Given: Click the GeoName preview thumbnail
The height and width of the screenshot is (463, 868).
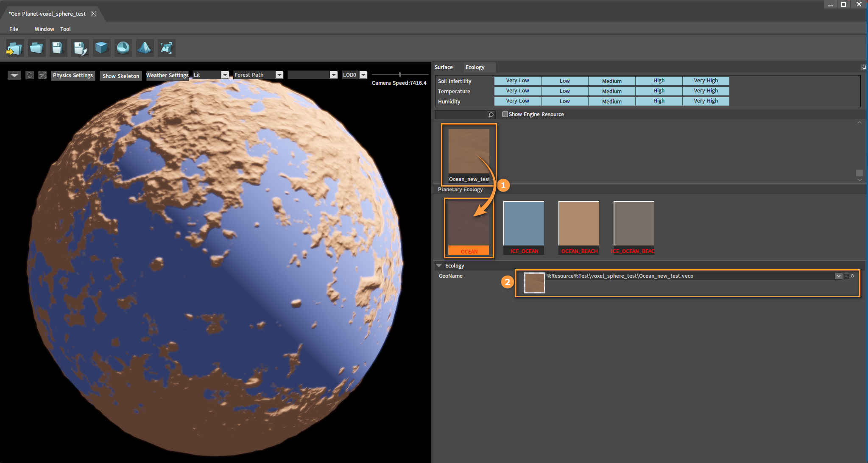Looking at the screenshot, I should pyautogui.click(x=534, y=283).
